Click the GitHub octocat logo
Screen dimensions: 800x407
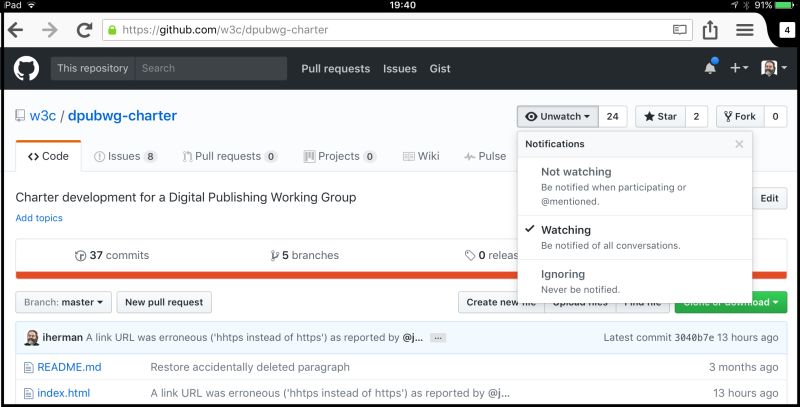click(x=27, y=68)
